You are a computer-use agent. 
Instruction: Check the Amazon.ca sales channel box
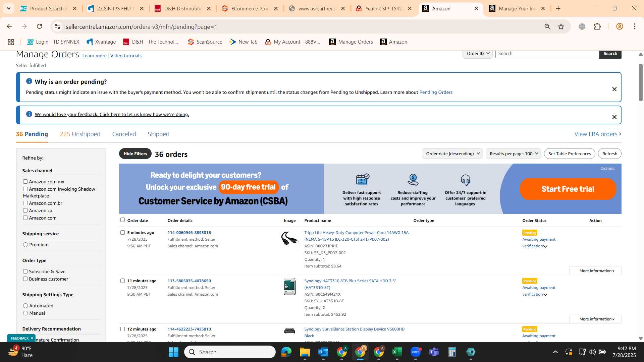(25, 210)
